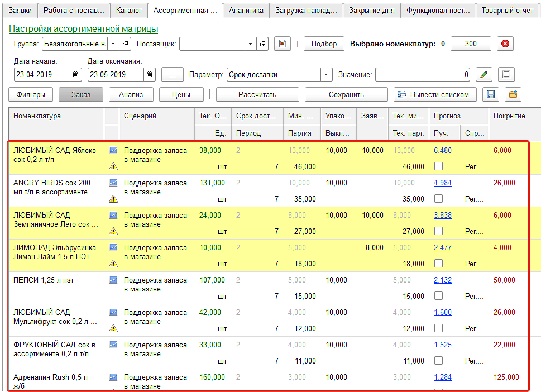Click warning icon for ЛЮБИМЫЙ САД Яблоко row
The image size is (541, 392).
coord(113,166)
